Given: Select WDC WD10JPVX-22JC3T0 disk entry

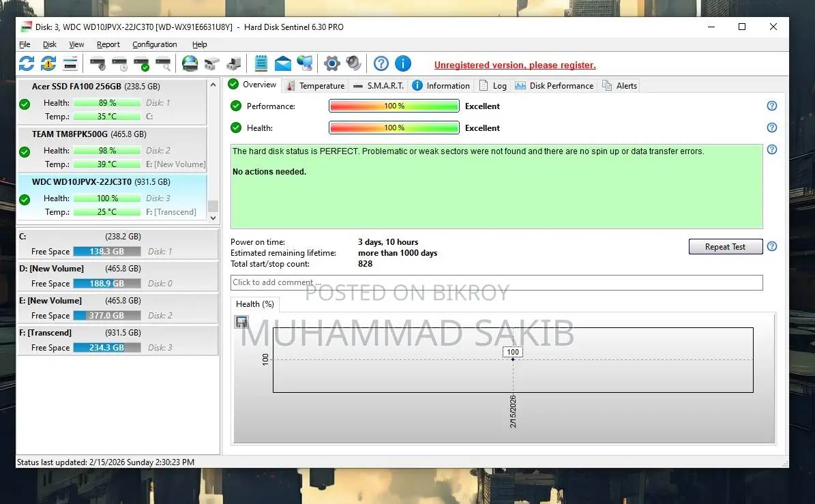Looking at the screenshot, I should [x=113, y=197].
